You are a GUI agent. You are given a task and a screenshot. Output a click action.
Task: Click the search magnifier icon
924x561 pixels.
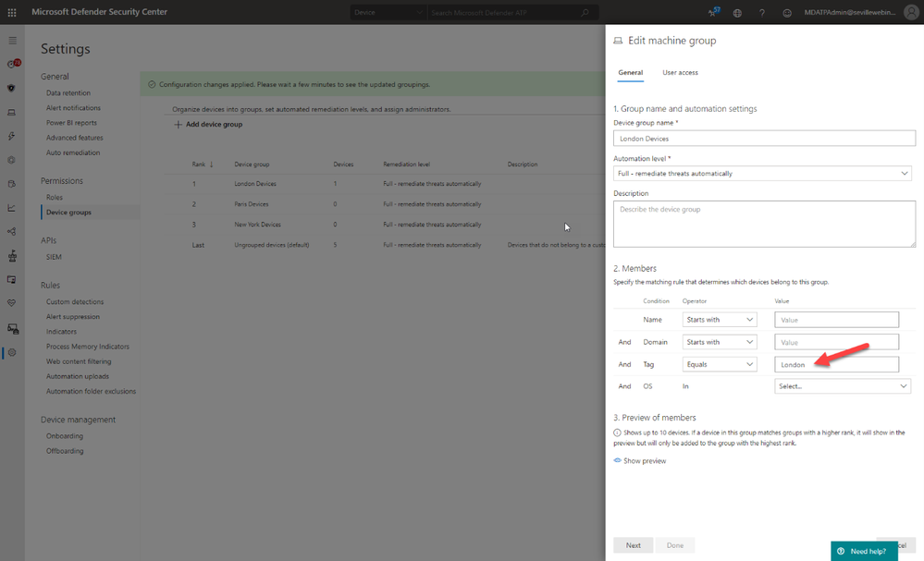[585, 12]
